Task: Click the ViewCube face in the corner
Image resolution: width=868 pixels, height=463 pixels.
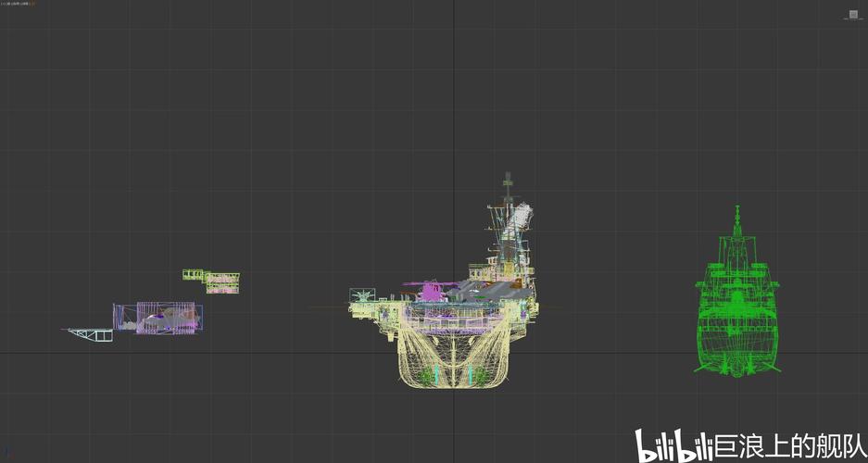Action: pyautogui.click(x=852, y=14)
